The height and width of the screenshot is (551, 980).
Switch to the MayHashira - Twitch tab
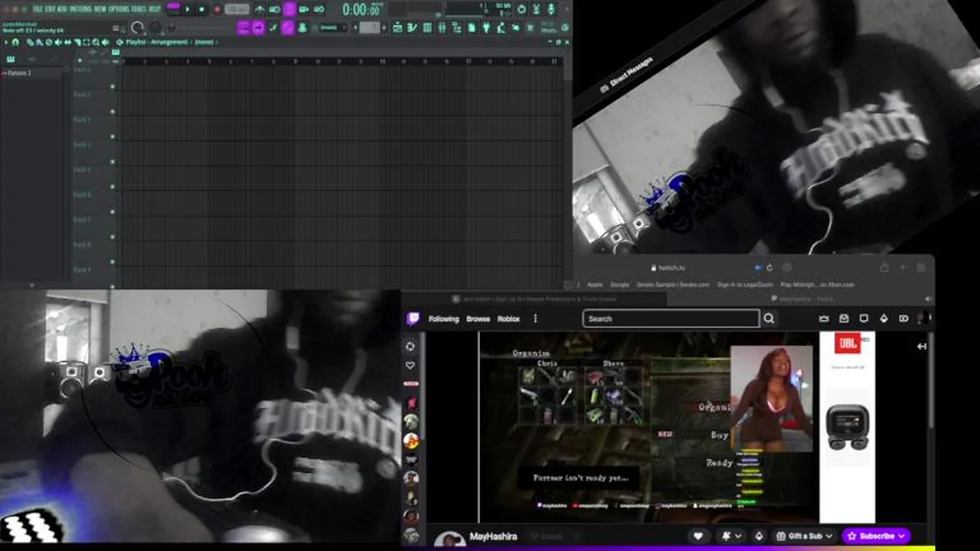click(802, 298)
